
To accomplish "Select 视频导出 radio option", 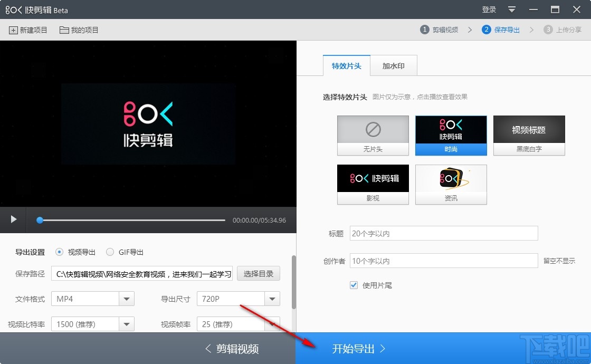I will [75, 252].
